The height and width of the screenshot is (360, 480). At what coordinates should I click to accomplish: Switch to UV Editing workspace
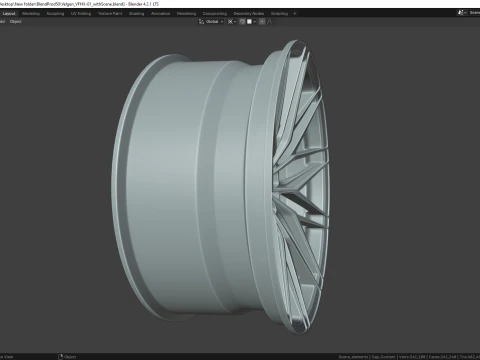(x=81, y=14)
